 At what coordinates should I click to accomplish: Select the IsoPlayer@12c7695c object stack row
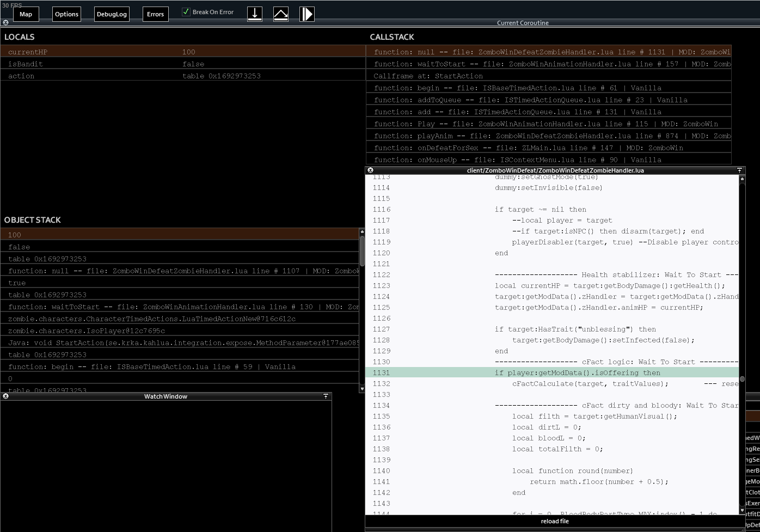point(180,331)
